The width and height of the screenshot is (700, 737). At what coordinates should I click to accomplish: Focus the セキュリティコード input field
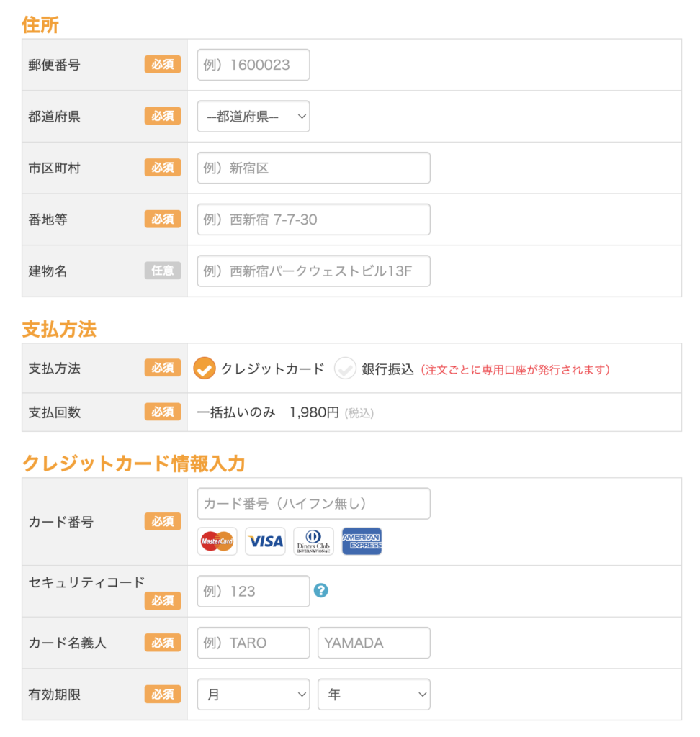coord(253,591)
